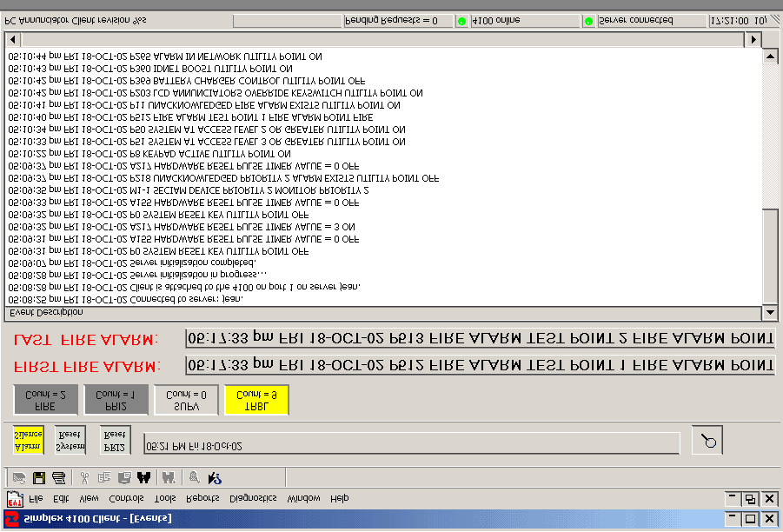Click the Cut scissors toolbar icon
Image resolution: width=783 pixels, height=532 pixels.
pos(84,477)
